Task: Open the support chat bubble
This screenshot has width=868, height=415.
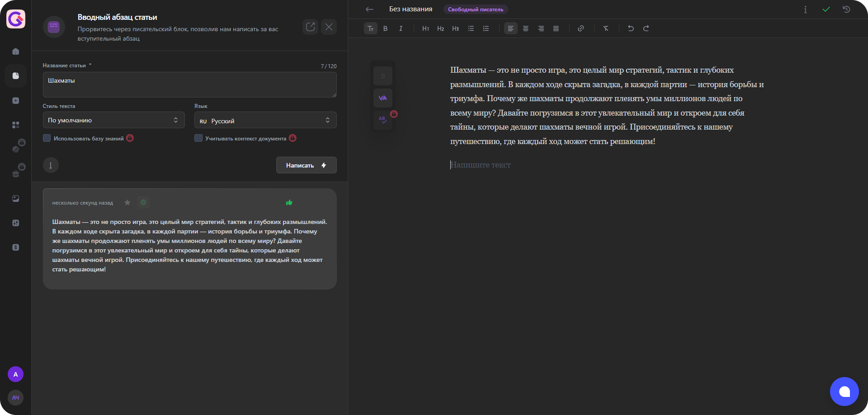Action: pos(844,392)
